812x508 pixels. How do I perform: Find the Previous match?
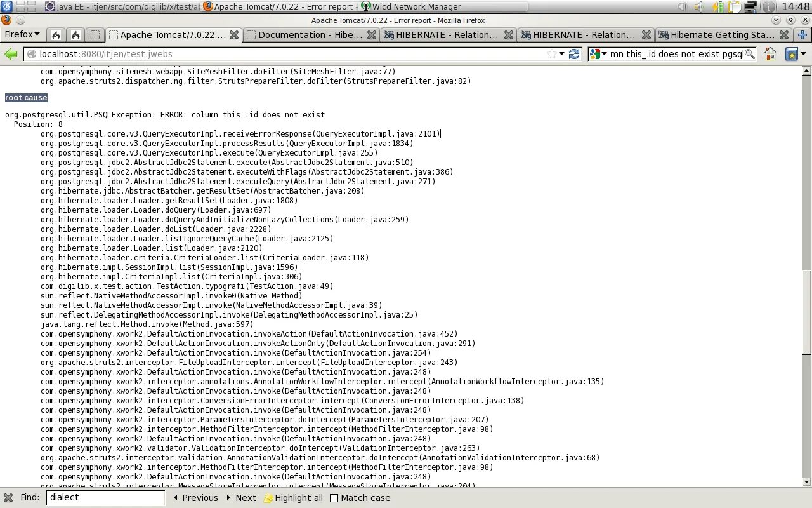click(195, 498)
